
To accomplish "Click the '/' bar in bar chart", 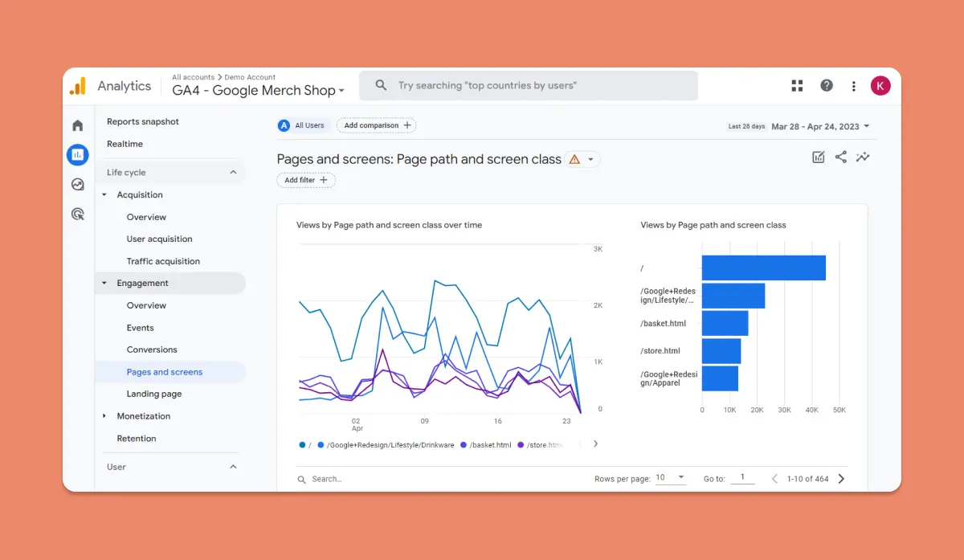I will tap(764, 268).
